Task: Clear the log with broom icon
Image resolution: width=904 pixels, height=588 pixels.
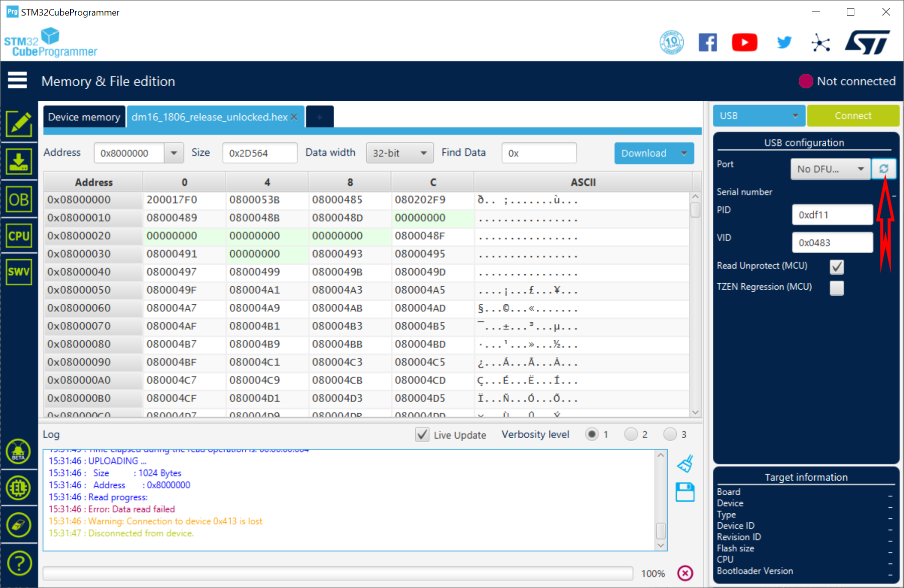Action: tap(685, 464)
